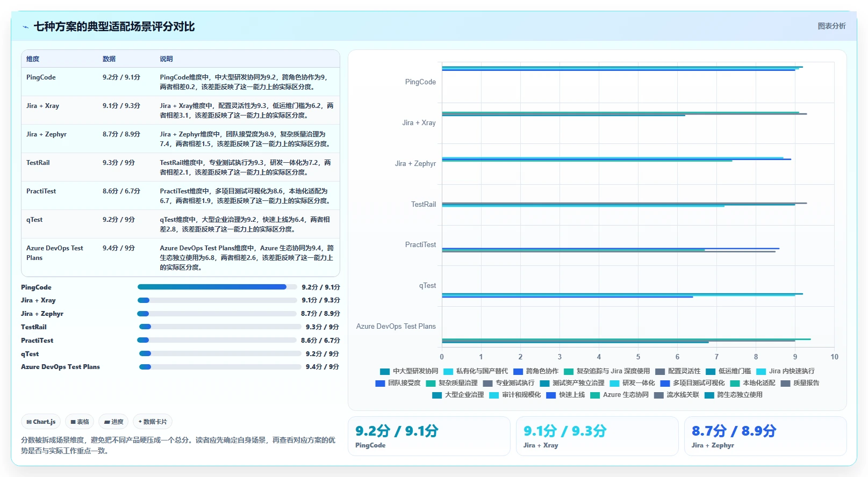Select the Chart.js tag chip

41,422
